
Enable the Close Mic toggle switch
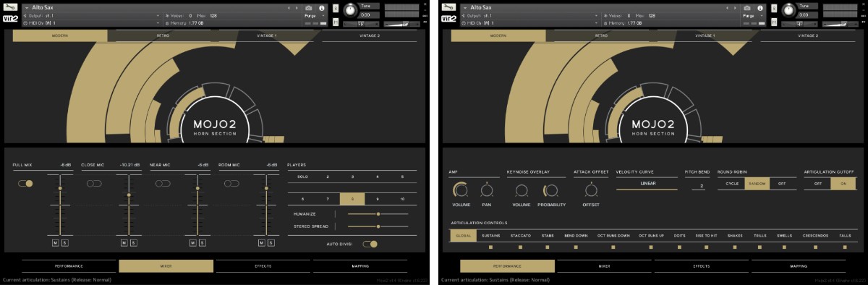pyautogui.click(x=94, y=184)
